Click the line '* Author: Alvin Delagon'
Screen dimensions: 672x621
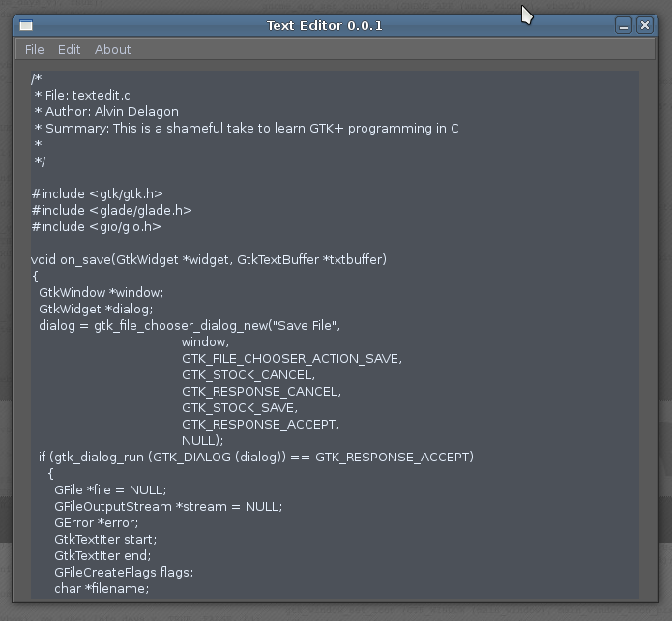(x=106, y=112)
